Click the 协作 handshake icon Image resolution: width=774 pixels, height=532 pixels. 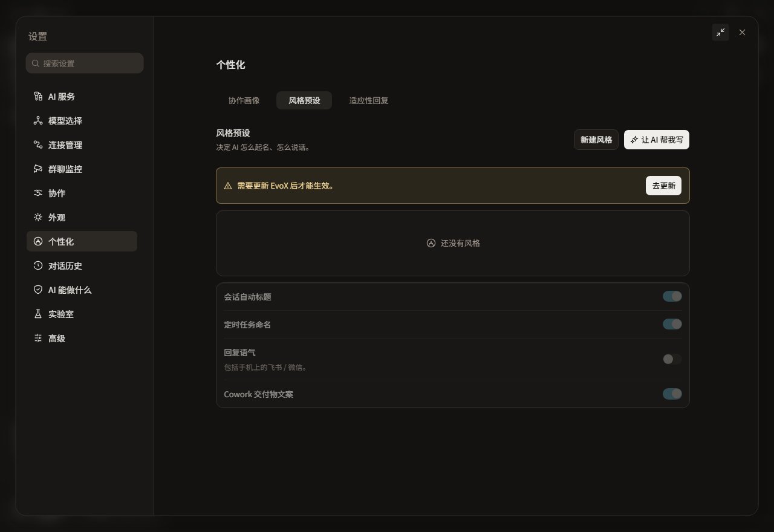point(38,193)
